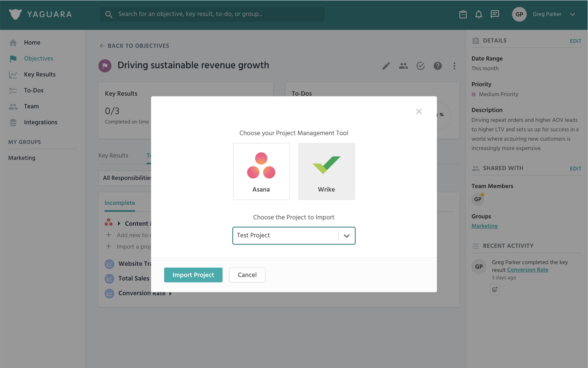Mark objective complete with check circle icon
The image size is (588, 368).
[x=421, y=66]
